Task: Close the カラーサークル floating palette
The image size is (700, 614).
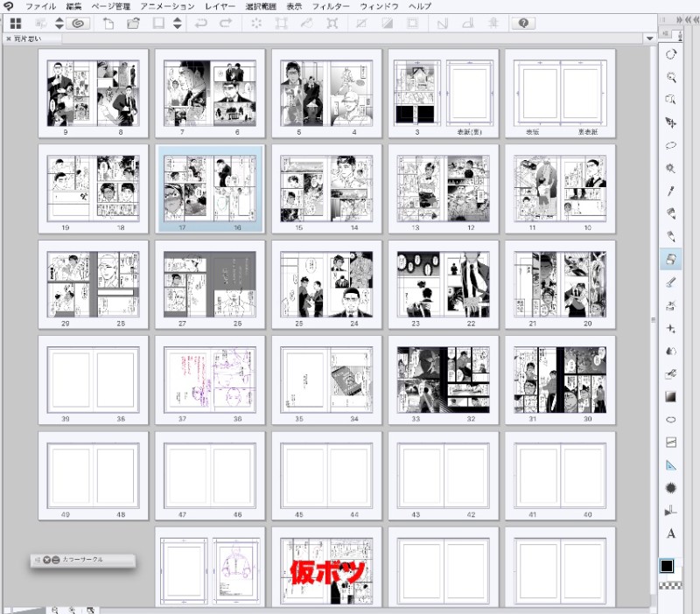Action: point(47,560)
